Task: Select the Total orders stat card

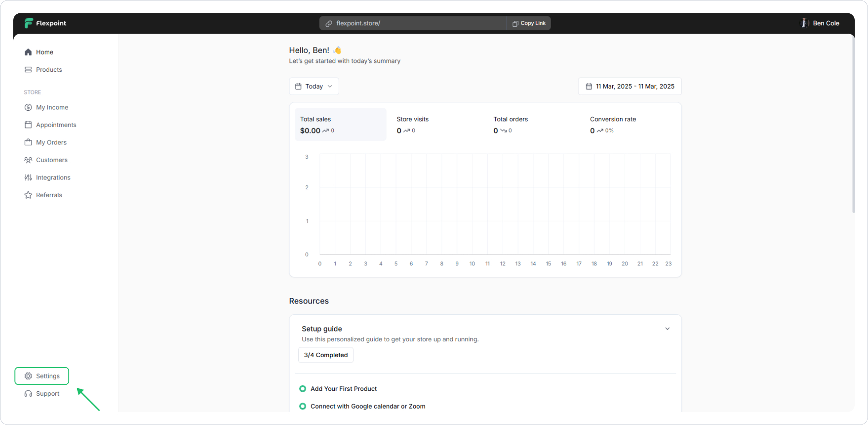Action: pyautogui.click(x=533, y=125)
